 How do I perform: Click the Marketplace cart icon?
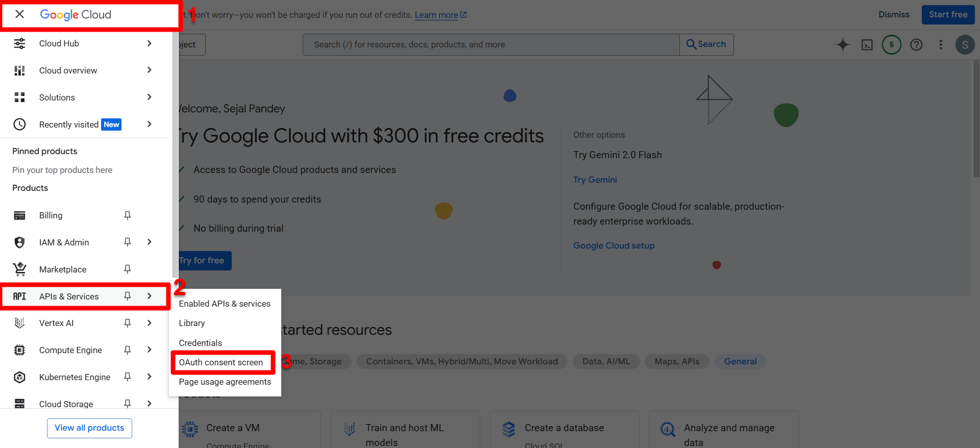coord(19,269)
